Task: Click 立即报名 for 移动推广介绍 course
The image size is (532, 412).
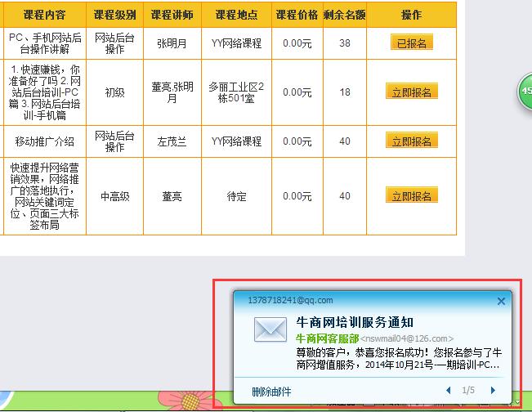Action: point(411,141)
